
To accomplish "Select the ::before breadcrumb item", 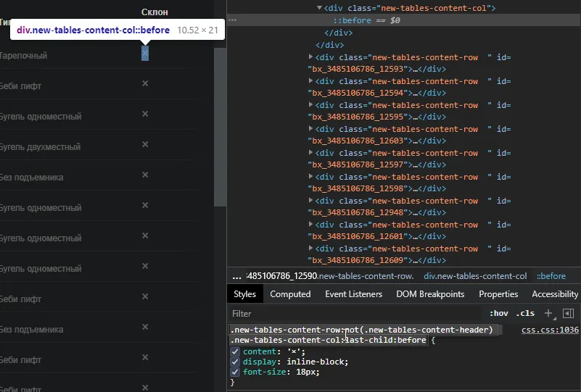I will tap(551, 276).
